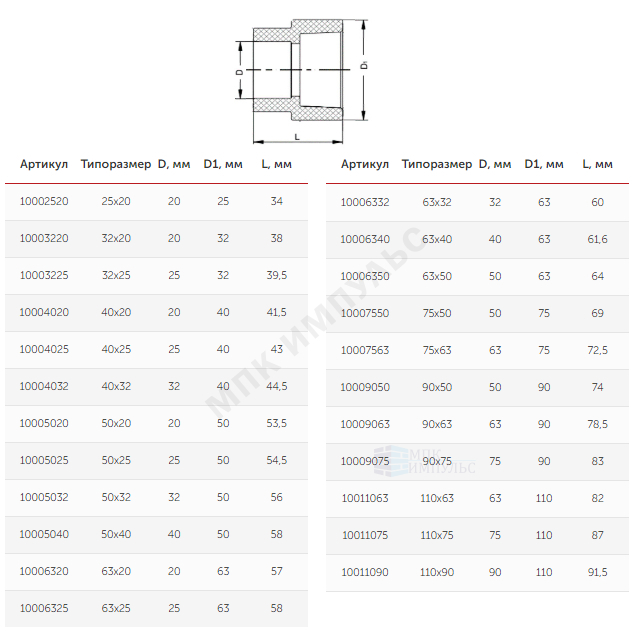Select the 40x32 size value
Image resolution: width=642 pixels, height=642 pixels.
coord(116,386)
